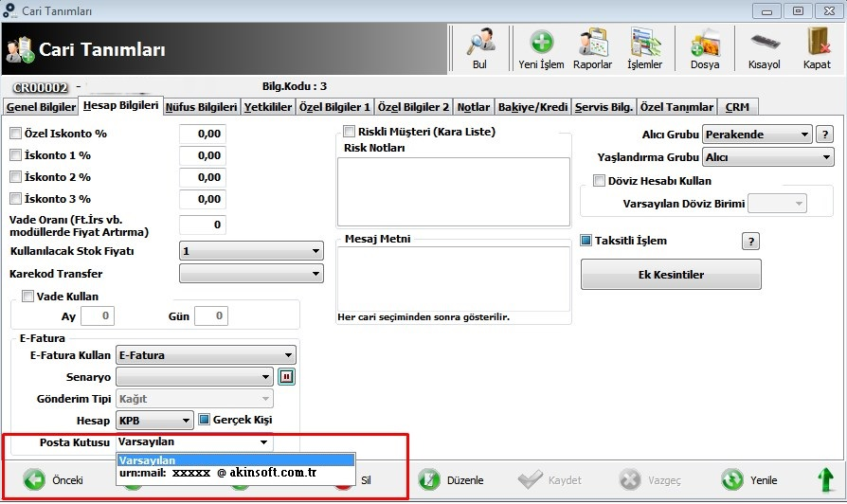Toggle the Vade Kullan checkbox

pyautogui.click(x=27, y=296)
